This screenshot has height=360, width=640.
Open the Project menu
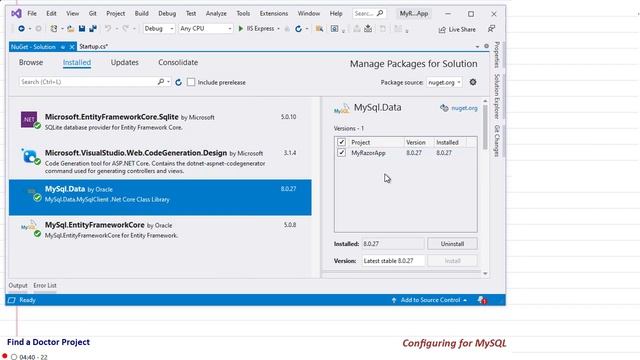coord(116,13)
